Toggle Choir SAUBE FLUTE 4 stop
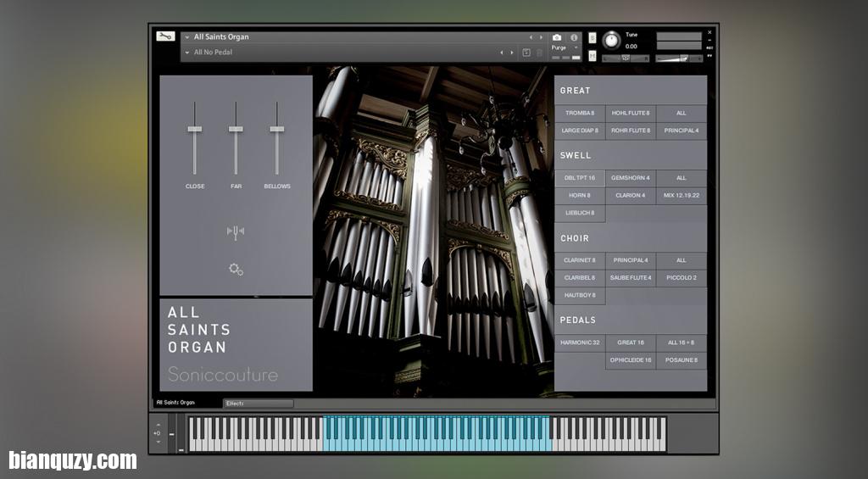This screenshot has width=868, height=479. [x=631, y=278]
